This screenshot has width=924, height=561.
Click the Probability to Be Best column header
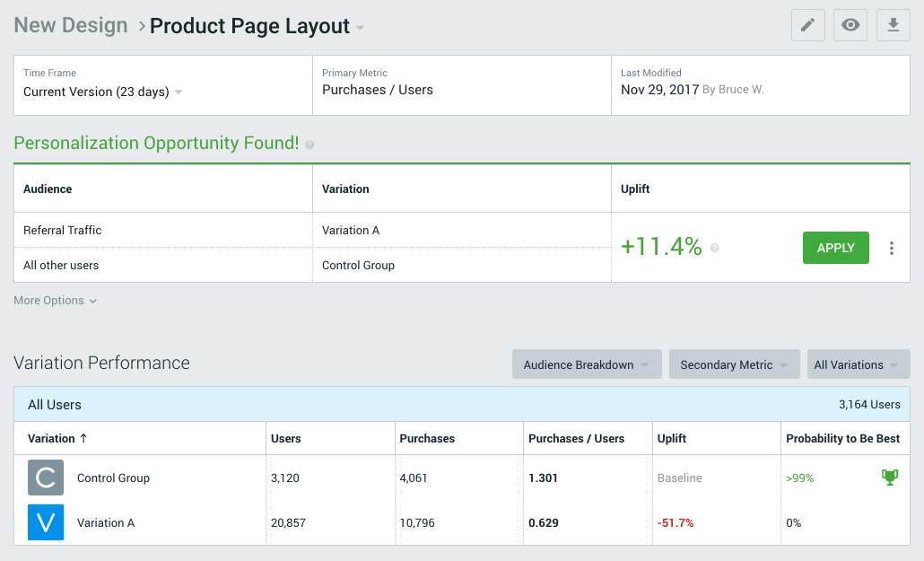coord(842,439)
